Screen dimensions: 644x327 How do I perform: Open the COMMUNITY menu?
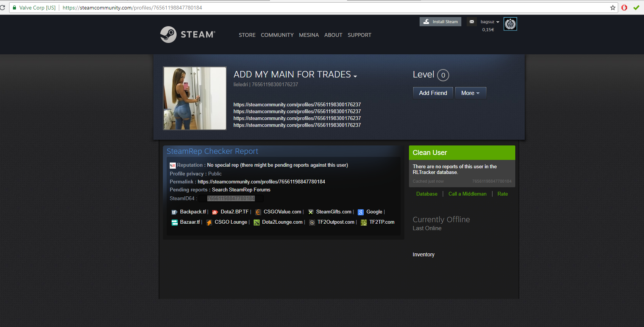tap(277, 35)
